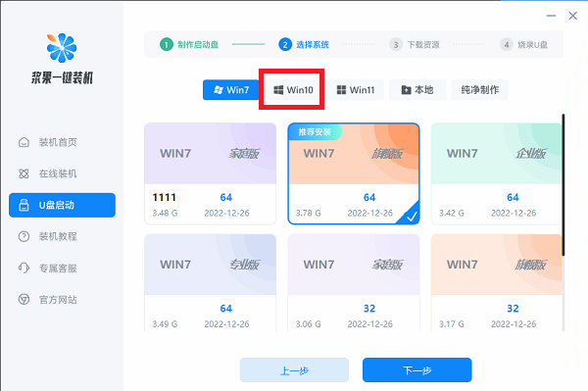Click the 推荐安装 badge on the 旗舰版 card

(x=315, y=132)
